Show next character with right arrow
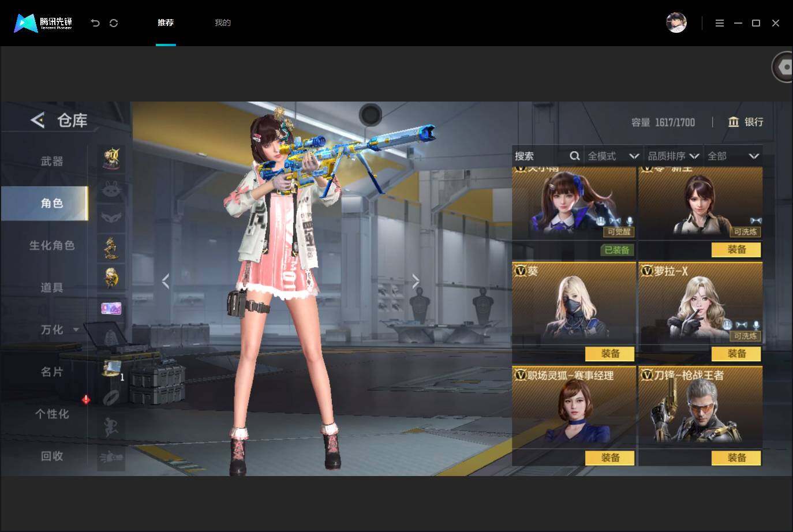The image size is (793, 532). click(416, 281)
